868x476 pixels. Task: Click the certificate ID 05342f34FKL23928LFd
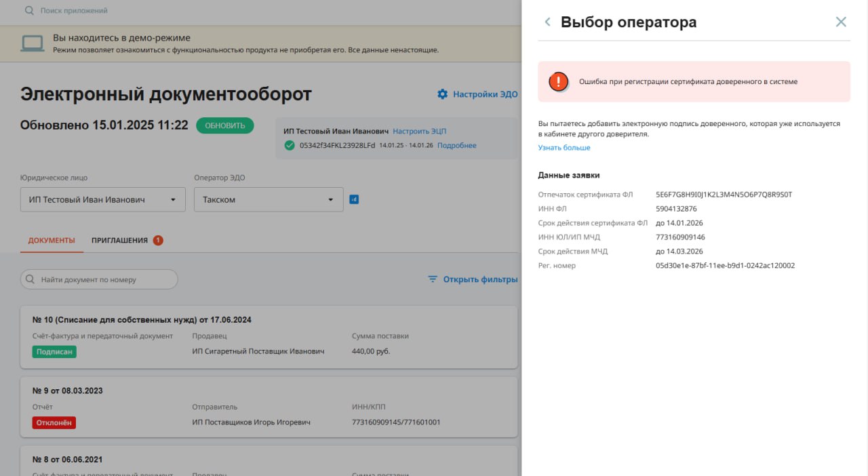[337, 145]
